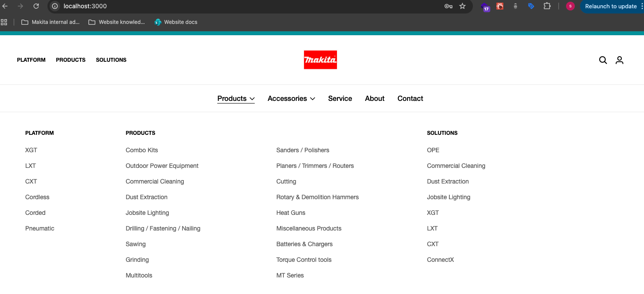The height and width of the screenshot is (294, 644).
Task: Open Dust Extraction under Products column
Action: [x=147, y=197]
